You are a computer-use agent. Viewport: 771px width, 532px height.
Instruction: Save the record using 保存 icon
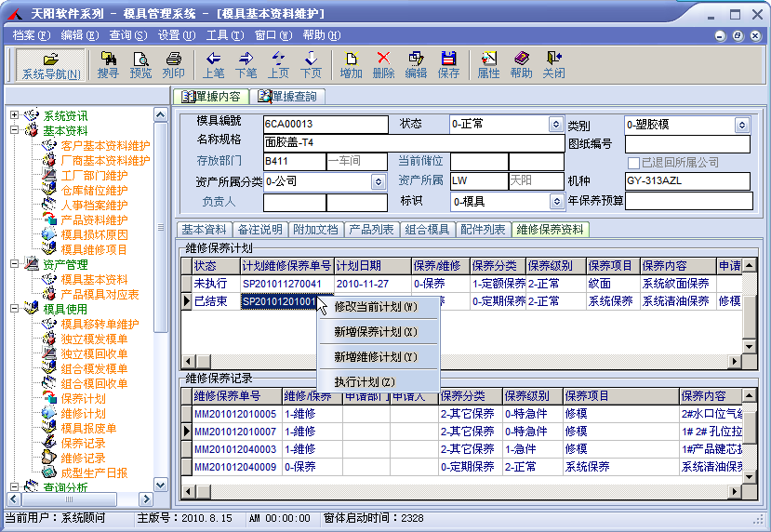pos(448,64)
